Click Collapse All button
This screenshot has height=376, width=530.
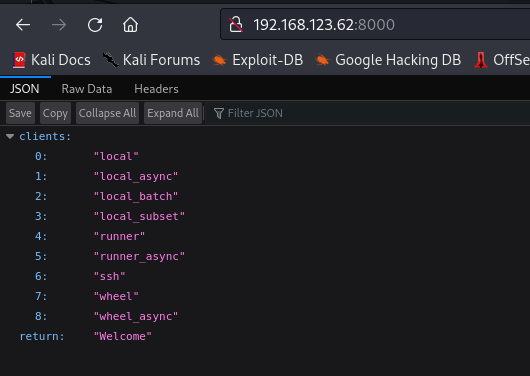107,113
